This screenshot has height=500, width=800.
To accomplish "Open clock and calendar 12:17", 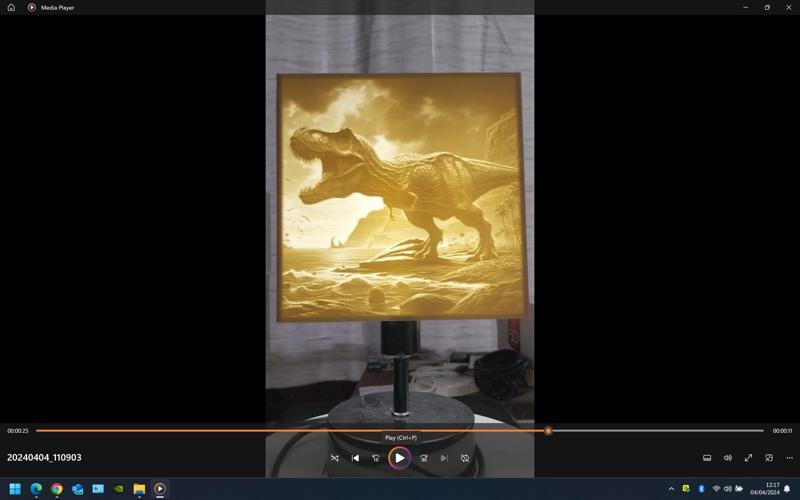I will click(x=764, y=489).
